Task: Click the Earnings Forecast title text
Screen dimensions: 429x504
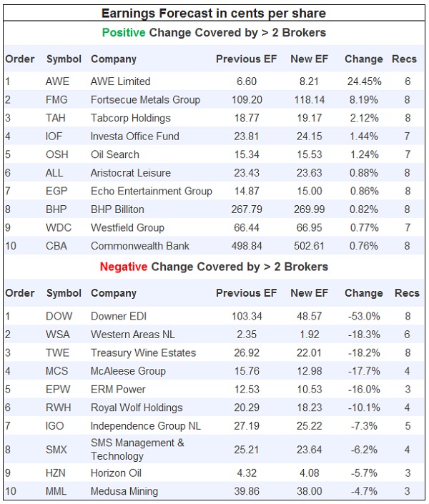Action: (x=214, y=13)
